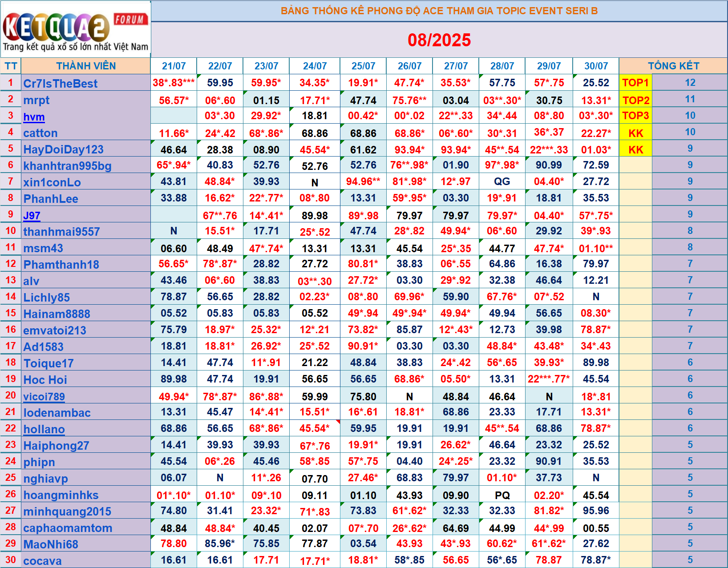This screenshot has width=728, height=568.
Task: Click the 21/07 date column header
Action: (174, 66)
